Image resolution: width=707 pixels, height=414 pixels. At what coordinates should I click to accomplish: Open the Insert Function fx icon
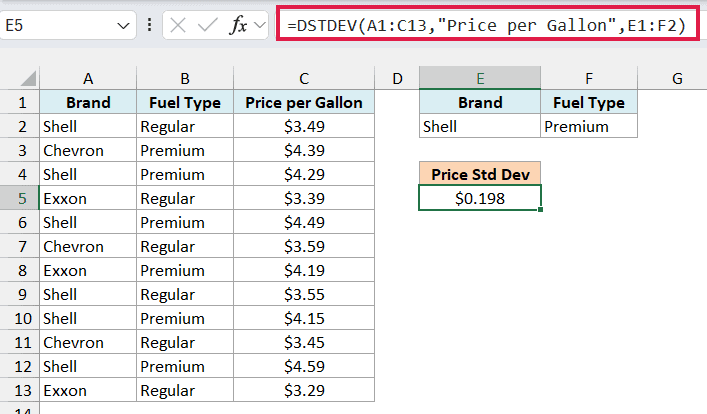pyautogui.click(x=238, y=26)
